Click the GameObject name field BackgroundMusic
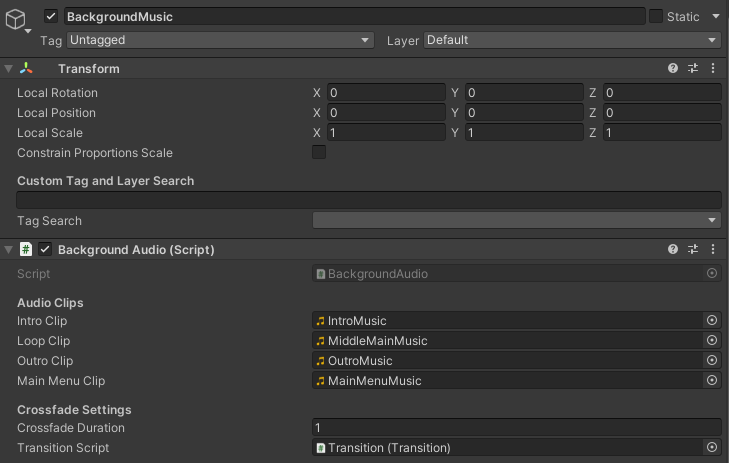 354,16
